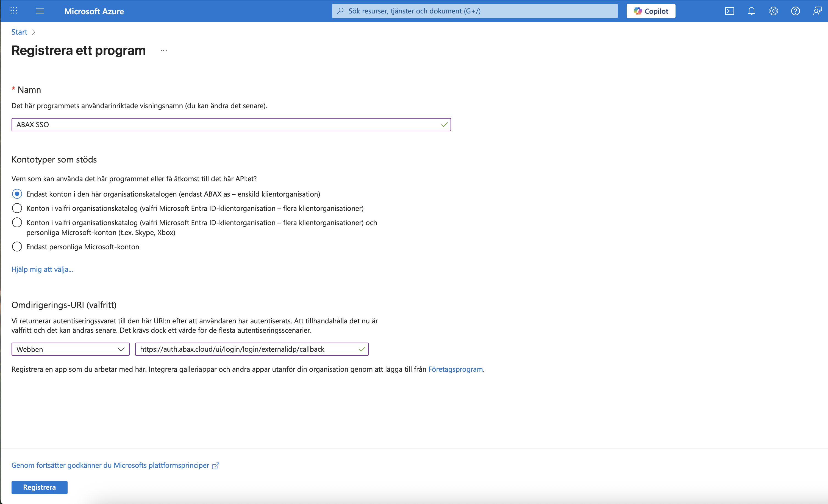This screenshot has width=828, height=504.
Task: Open the notifications bell
Action: tap(751, 11)
